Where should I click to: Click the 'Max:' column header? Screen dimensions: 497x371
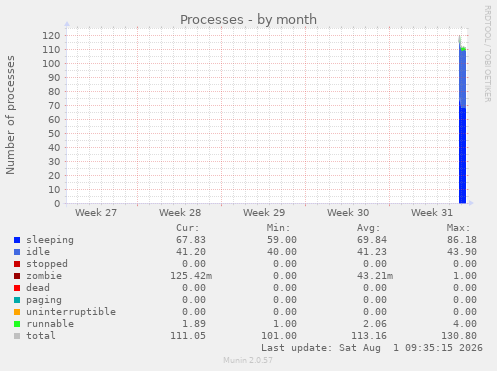(459, 228)
